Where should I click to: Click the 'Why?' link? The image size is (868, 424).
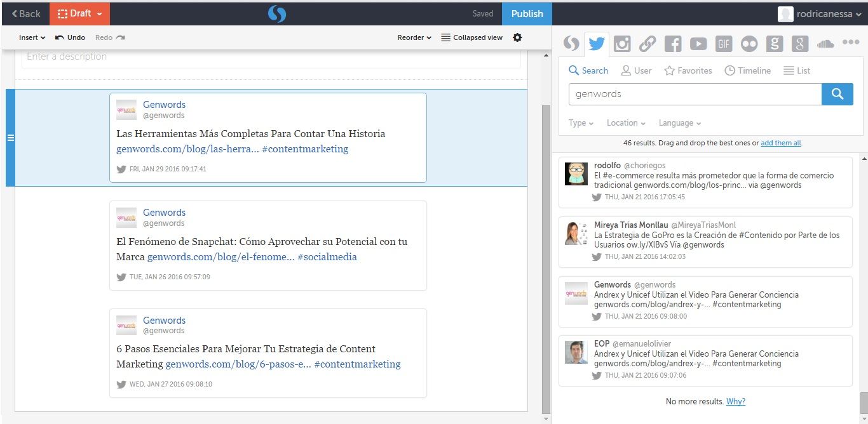pos(736,401)
